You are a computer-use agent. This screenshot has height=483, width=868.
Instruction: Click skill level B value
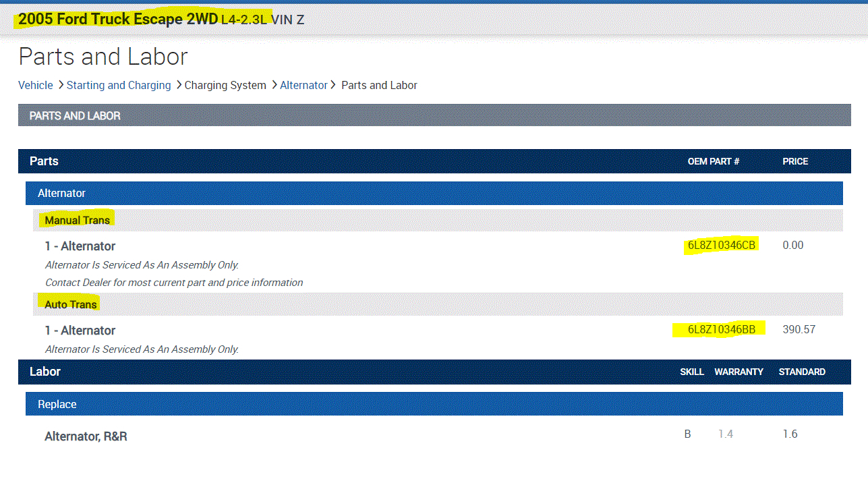(x=687, y=434)
